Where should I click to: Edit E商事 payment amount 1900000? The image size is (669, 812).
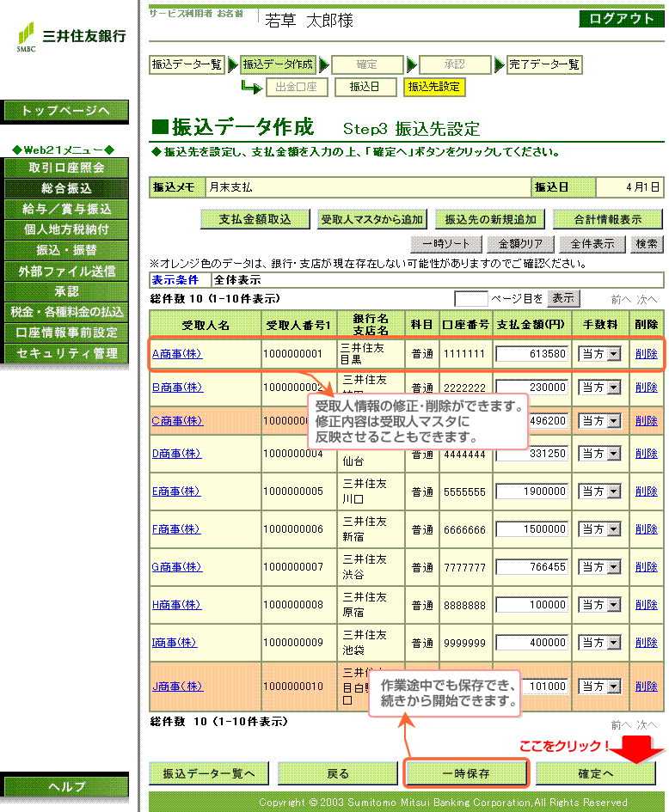(532, 491)
